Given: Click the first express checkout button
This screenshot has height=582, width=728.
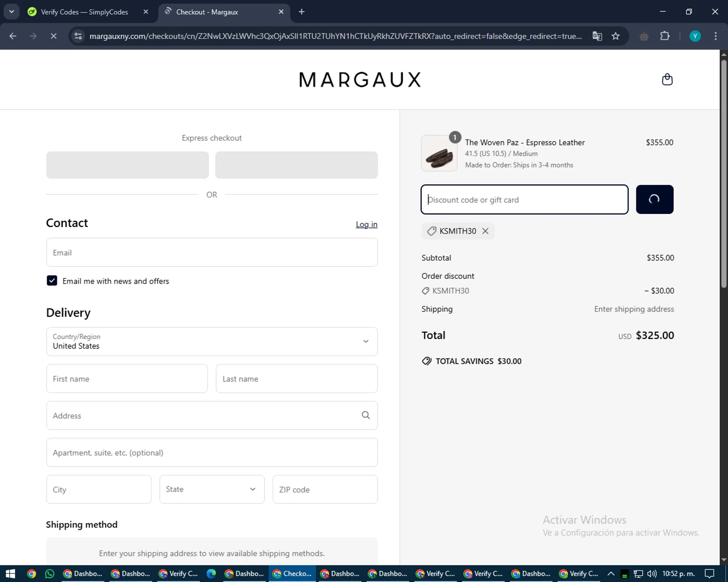Looking at the screenshot, I should [127, 165].
